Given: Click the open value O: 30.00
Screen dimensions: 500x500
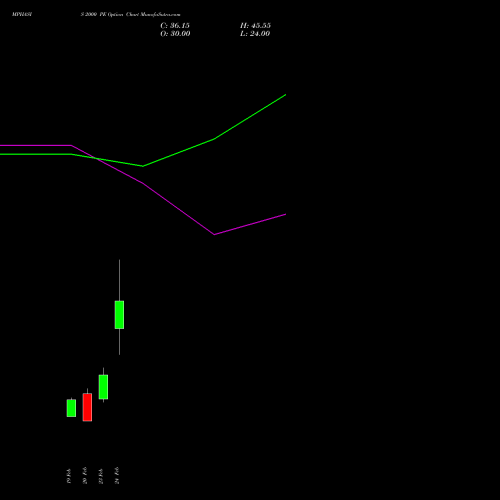Looking at the screenshot, I should coord(175,34).
